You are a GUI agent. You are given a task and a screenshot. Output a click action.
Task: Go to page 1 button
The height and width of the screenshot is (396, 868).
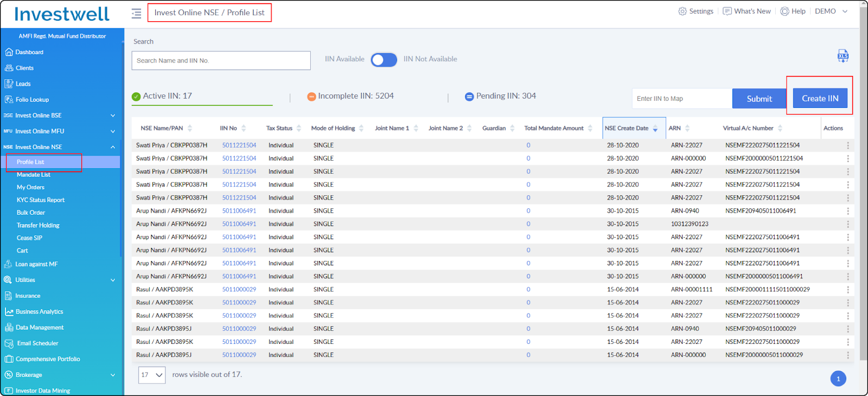click(x=838, y=379)
